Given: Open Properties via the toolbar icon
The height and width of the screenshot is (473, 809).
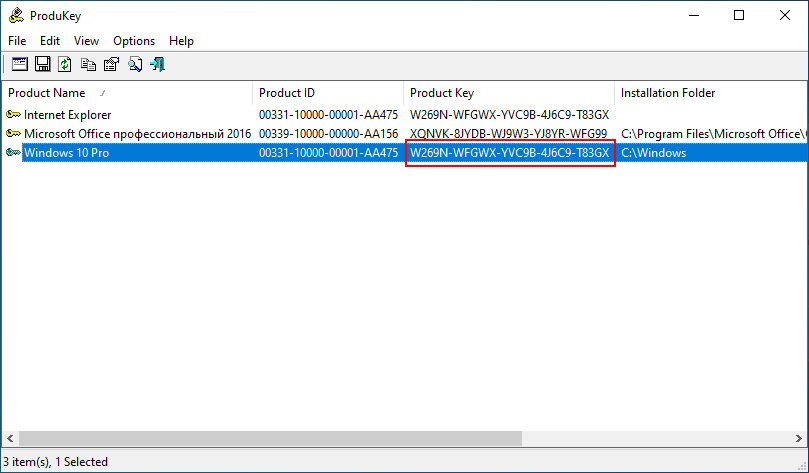Looking at the screenshot, I should pyautogui.click(x=111, y=64).
